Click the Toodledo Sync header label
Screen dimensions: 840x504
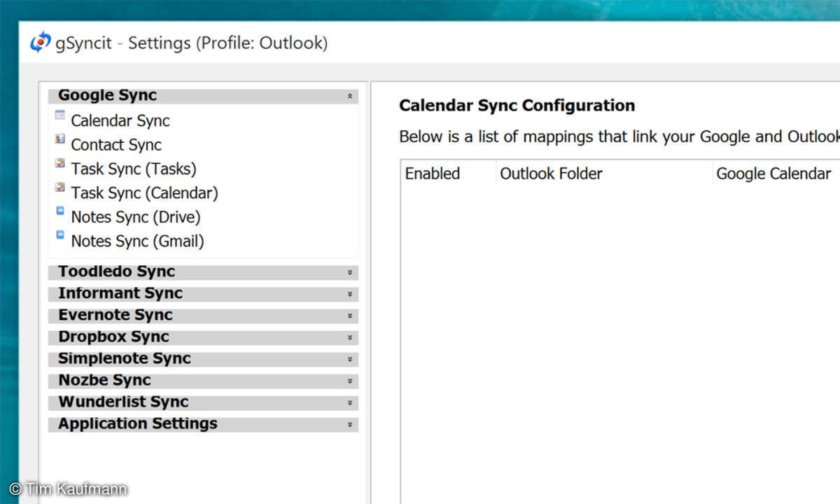point(116,272)
